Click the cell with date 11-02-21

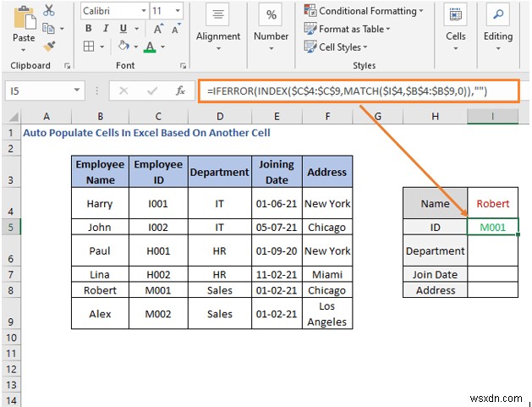click(x=277, y=274)
